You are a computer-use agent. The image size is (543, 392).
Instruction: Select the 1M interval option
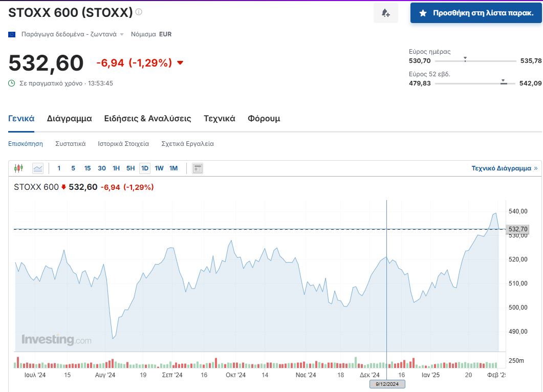(173, 168)
